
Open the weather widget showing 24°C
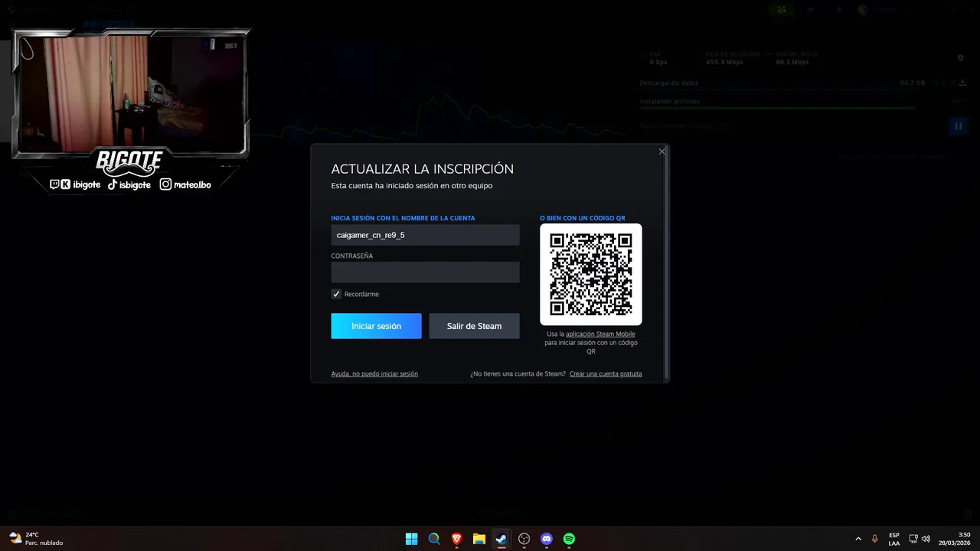[36, 539]
